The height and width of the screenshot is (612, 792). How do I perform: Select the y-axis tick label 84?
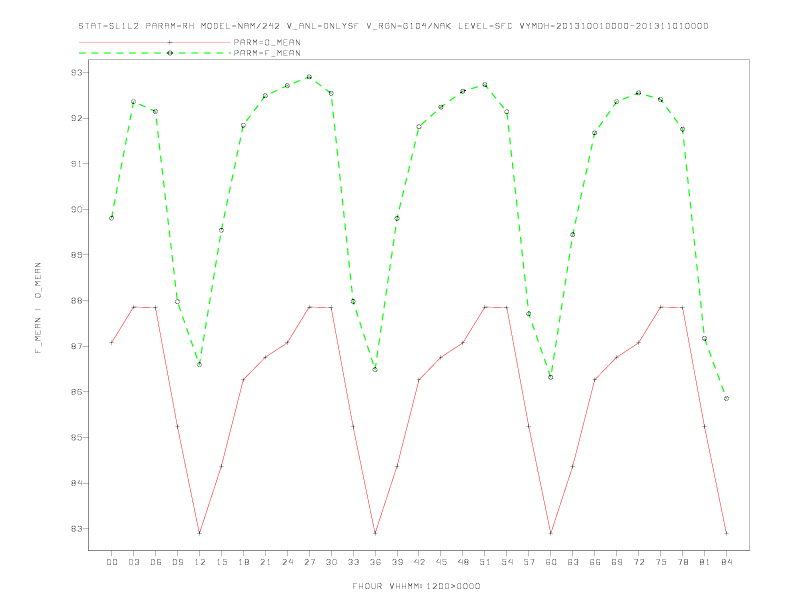coord(77,483)
